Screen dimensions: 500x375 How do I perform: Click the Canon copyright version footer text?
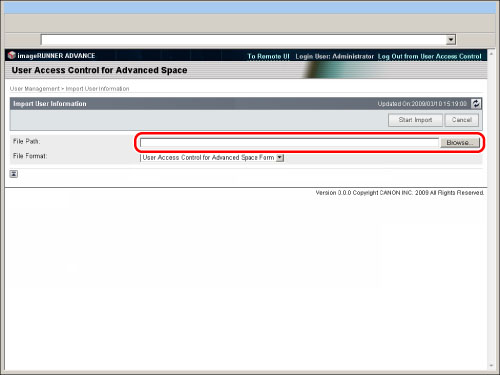(x=400, y=193)
